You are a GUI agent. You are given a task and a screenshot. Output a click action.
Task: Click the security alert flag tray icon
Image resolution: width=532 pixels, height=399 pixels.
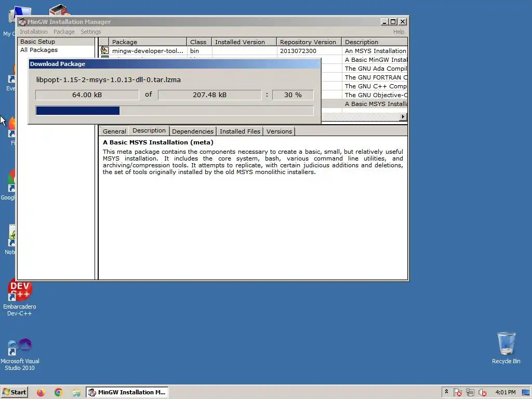457,392
